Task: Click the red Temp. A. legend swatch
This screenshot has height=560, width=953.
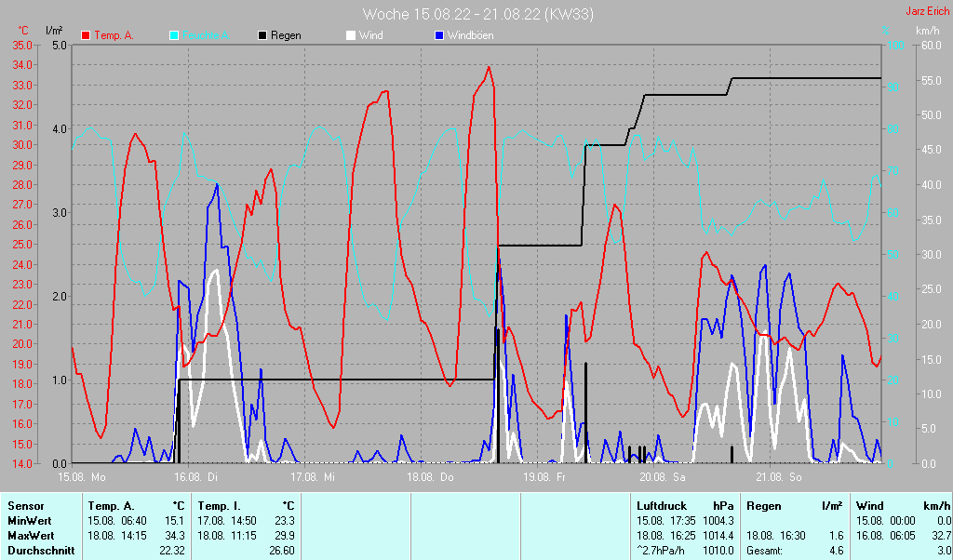Action: (x=86, y=35)
